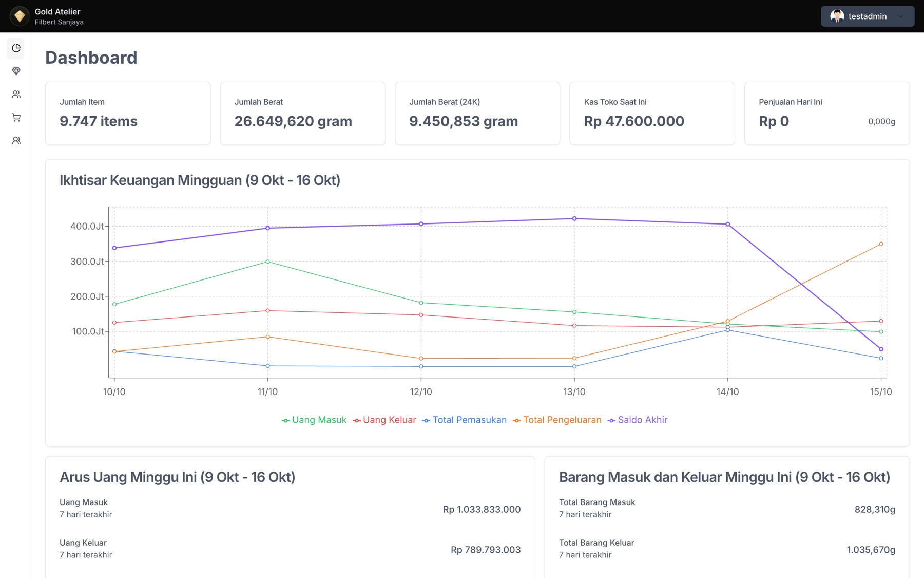924x578 pixels.
Task: Click the Rp 789.793.003 Uang Keluar amount
Action: (486, 550)
